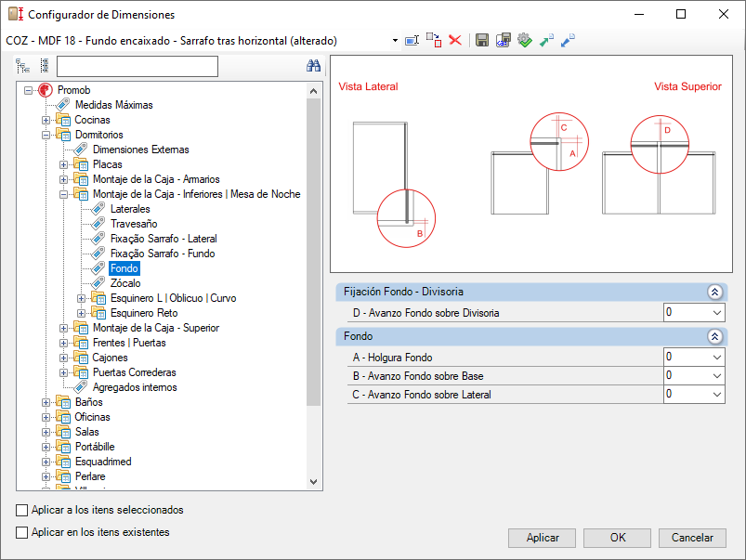Select the Fondo tree item

[x=124, y=268]
